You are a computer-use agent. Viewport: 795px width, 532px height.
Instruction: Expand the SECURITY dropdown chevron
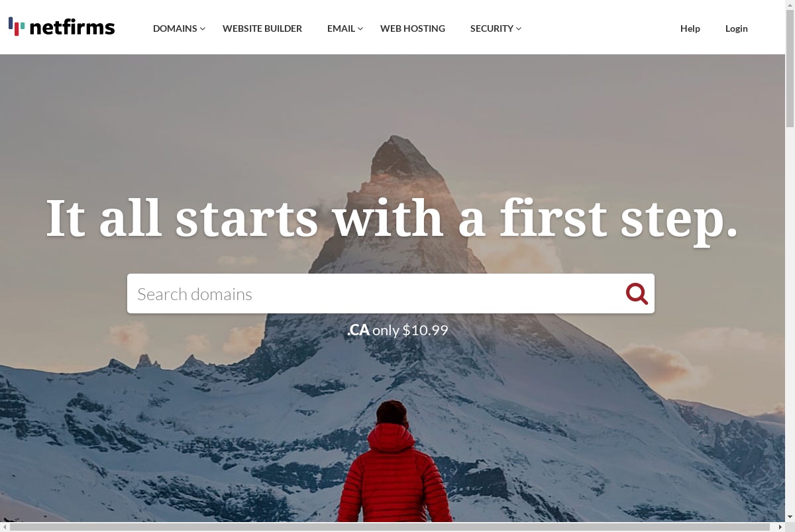click(x=519, y=28)
